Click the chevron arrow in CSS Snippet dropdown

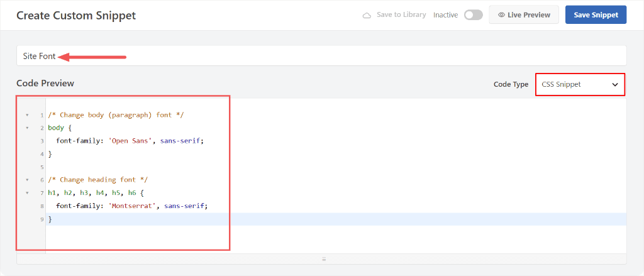point(615,84)
